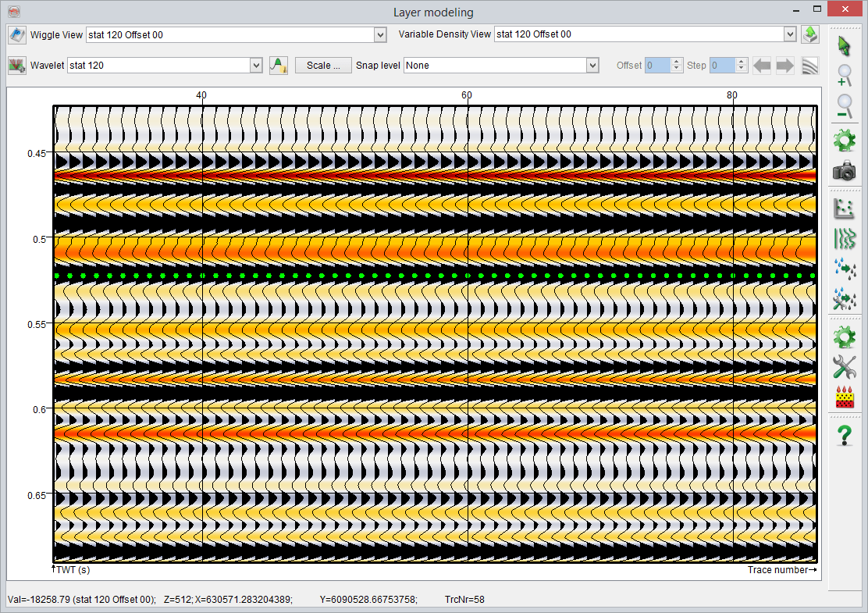The image size is (868, 613).
Task: Expand the Wiggle View dropdown
Action: (x=380, y=34)
